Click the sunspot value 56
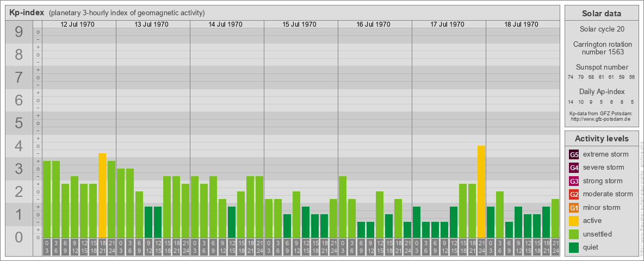Viewport: 644px width, 261px height. point(631,77)
